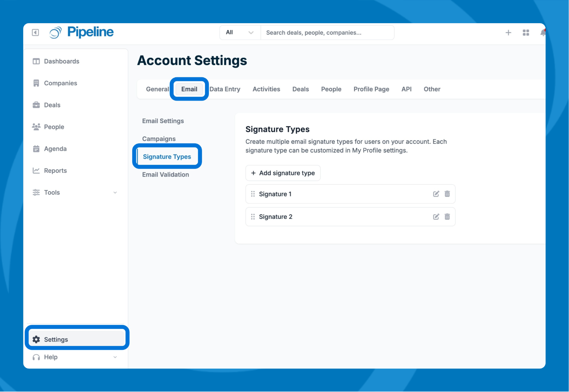This screenshot has width=569, height=392.
Task: Click the Add signature type button
Action: coord(283,173)
